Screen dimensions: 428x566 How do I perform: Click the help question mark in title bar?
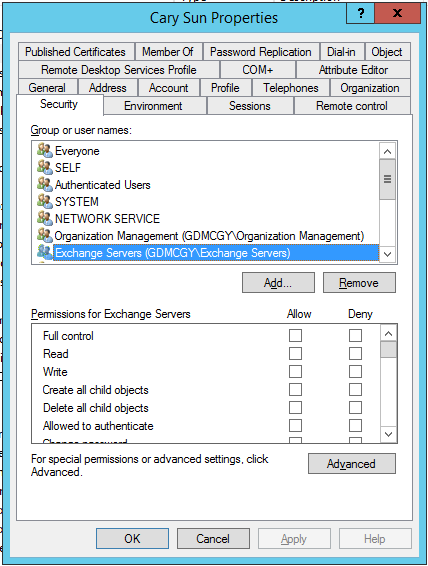(x=361, y=14)
